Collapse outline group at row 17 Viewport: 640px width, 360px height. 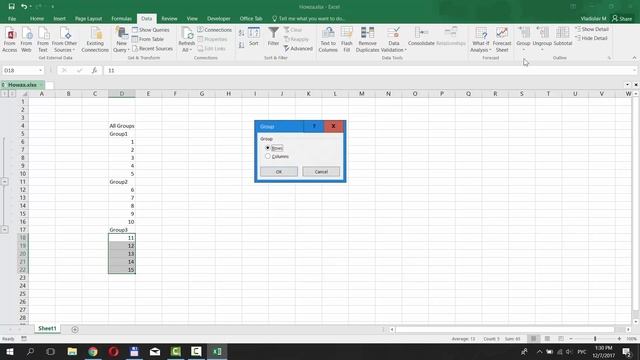[x=4, y=229]
